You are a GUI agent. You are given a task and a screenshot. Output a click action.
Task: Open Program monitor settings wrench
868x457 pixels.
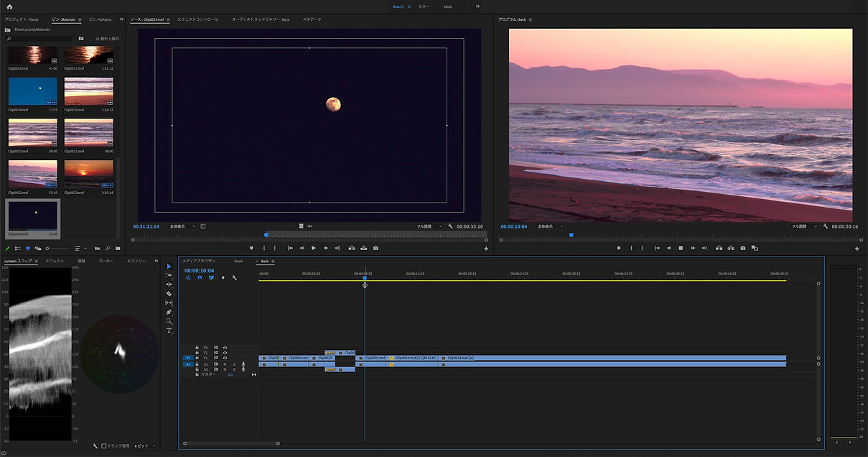[x=826, y=226]
